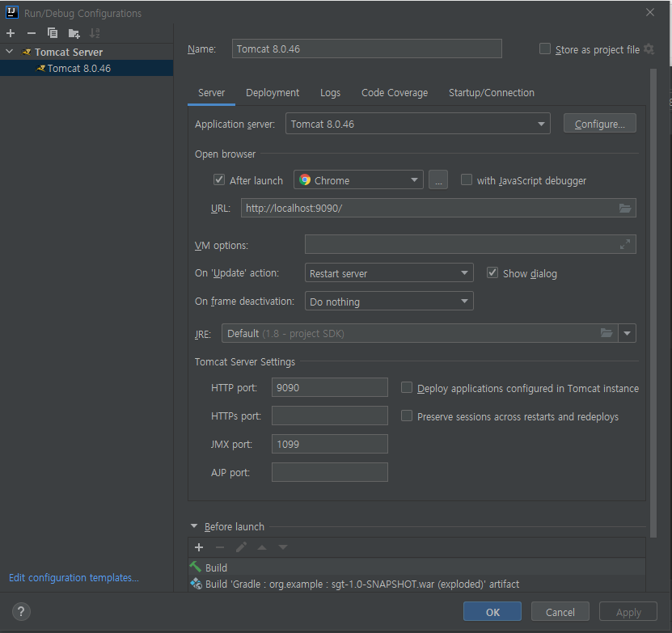The width and height of the screenshot is (672, 633).
Task: Remove the selected configuration
Action: [x=32, y=33]
